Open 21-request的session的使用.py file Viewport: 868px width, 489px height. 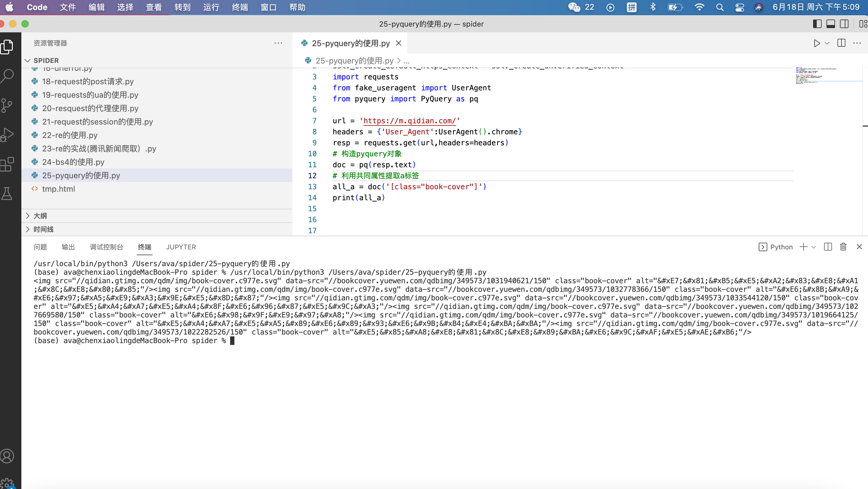pyautogui.click(x=157, y=122)
